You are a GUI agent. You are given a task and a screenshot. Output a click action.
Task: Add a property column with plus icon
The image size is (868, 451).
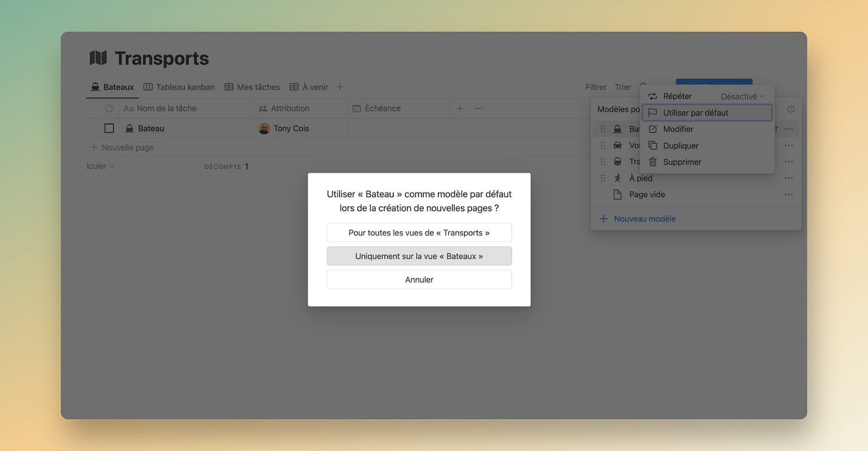[460, 108]
